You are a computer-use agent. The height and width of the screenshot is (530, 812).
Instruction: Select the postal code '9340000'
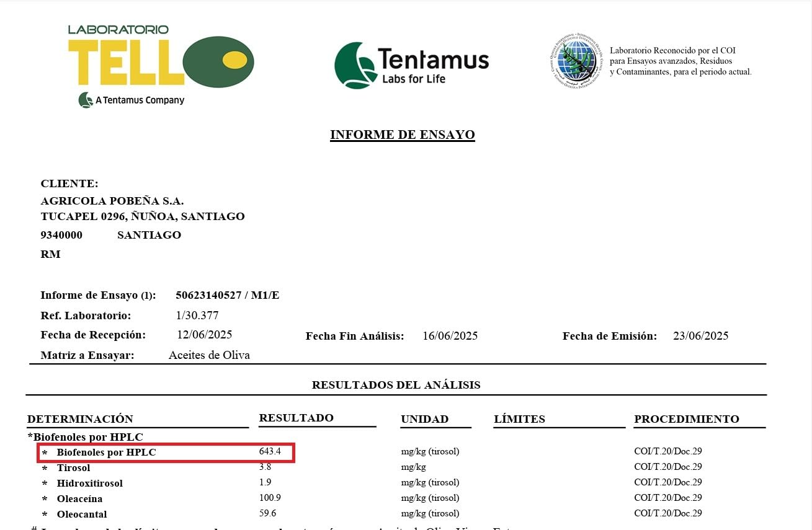coord(61,235)
